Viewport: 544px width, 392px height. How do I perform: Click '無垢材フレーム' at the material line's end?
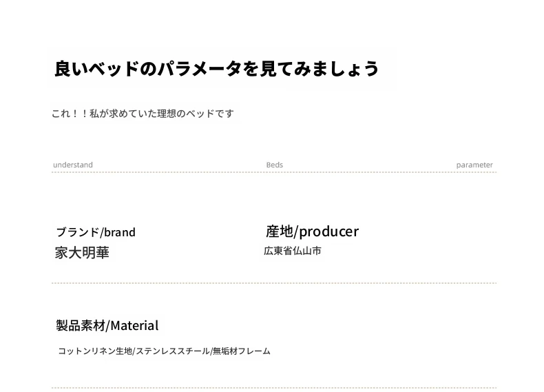tap(242, 351)
